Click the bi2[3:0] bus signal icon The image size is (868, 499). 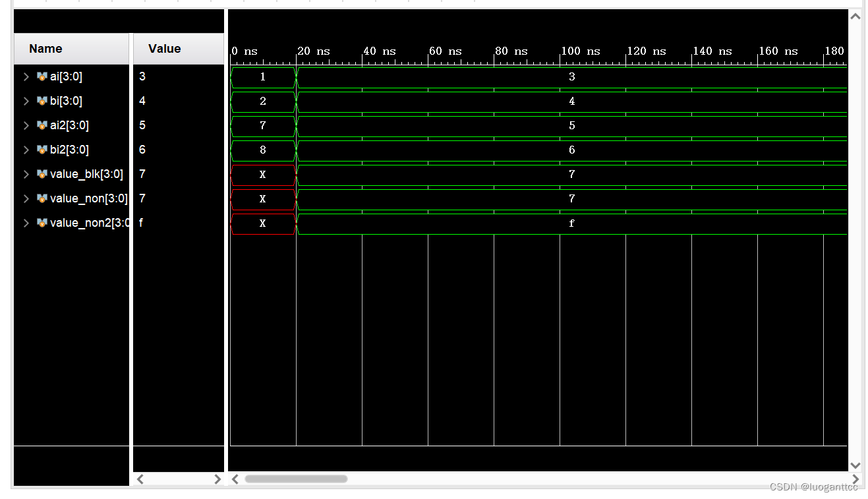42,150
